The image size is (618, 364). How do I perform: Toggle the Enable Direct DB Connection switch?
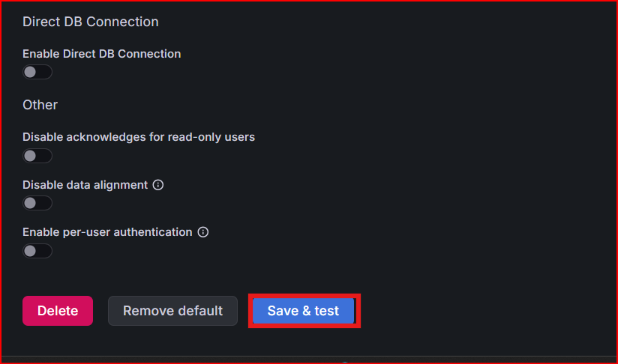37,72
